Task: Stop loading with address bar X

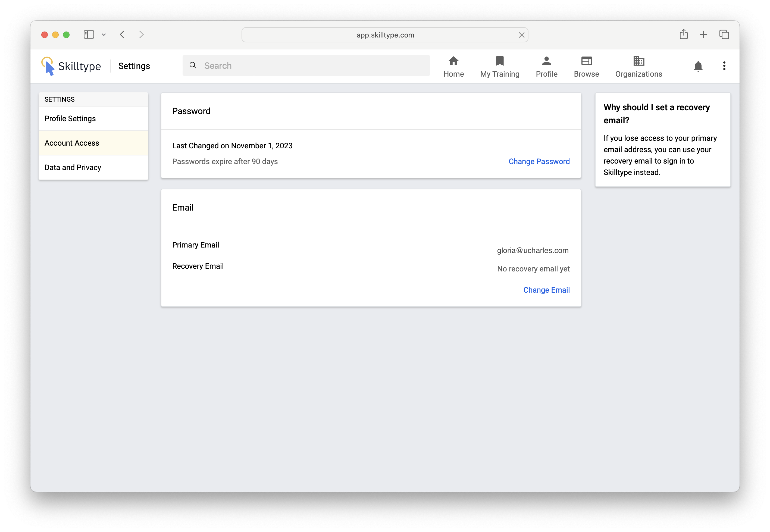Action: coord(521,35)
